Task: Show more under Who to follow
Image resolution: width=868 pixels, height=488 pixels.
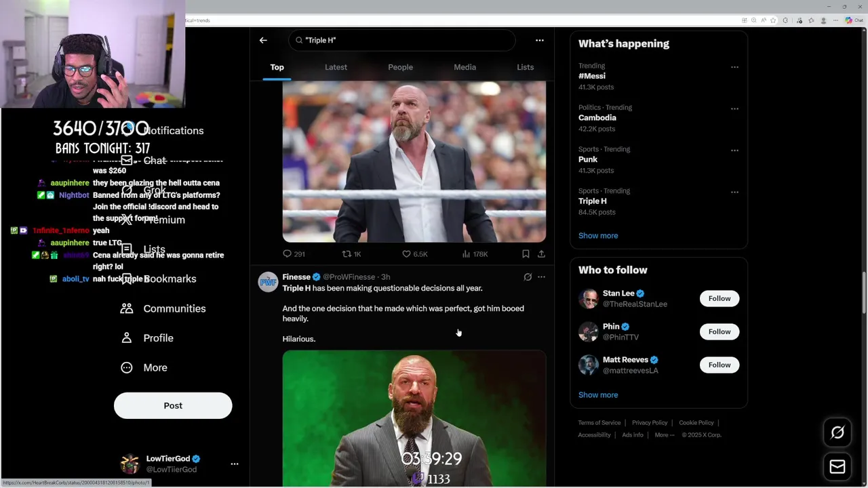Action: click(x=598, y=394)
